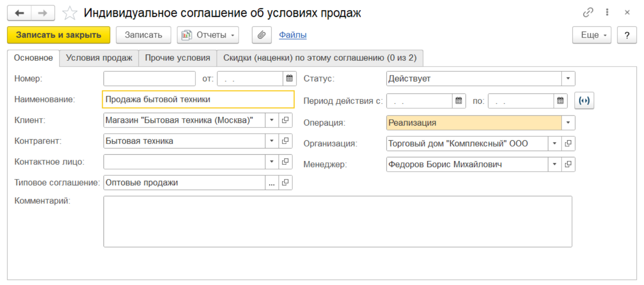
Task: Open calendar for period end date
Action: point(560,101)
